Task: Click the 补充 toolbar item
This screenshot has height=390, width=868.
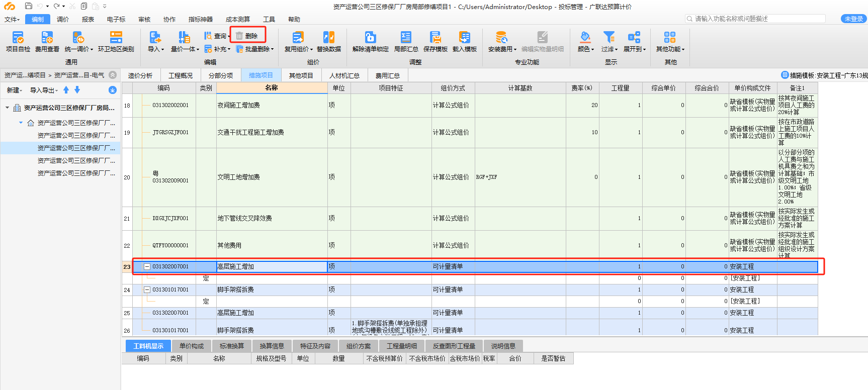Action: [217, 49]
